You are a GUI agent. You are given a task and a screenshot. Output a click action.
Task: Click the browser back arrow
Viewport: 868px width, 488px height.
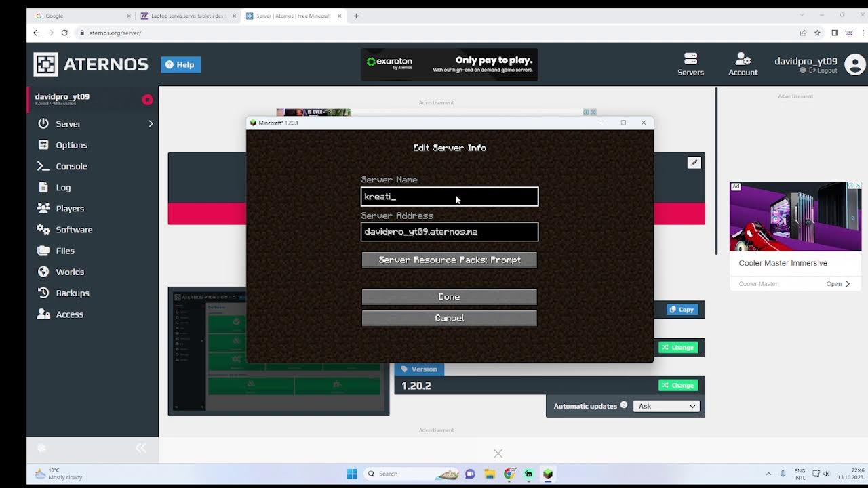[37, 33]
